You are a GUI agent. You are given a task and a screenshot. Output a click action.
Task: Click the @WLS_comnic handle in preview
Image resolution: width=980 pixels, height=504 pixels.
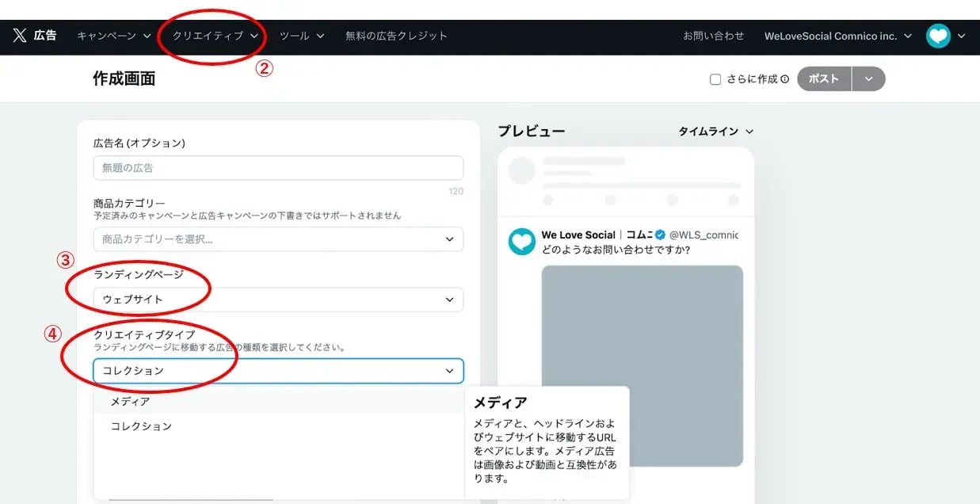[x=704, y=235]
